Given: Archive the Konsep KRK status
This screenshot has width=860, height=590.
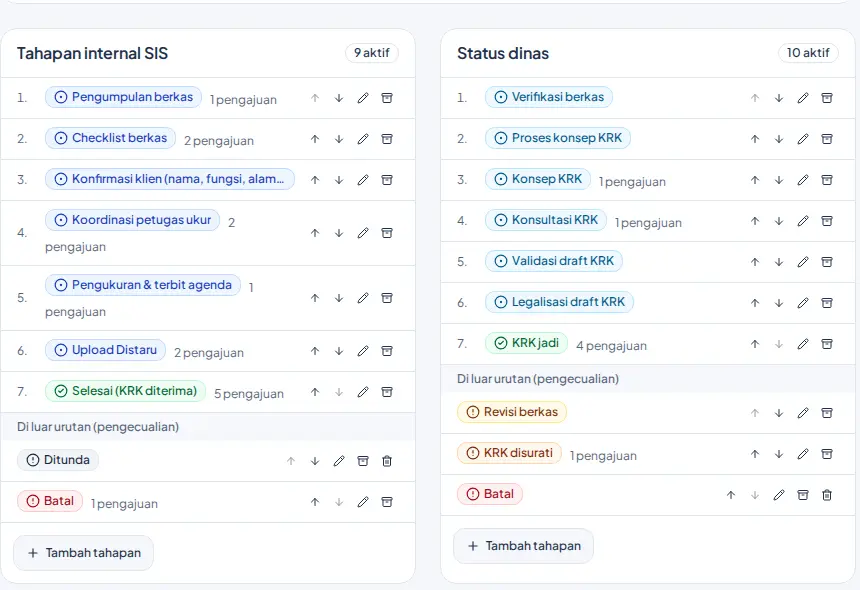Looking at the screenshot, I should [827, 180].
